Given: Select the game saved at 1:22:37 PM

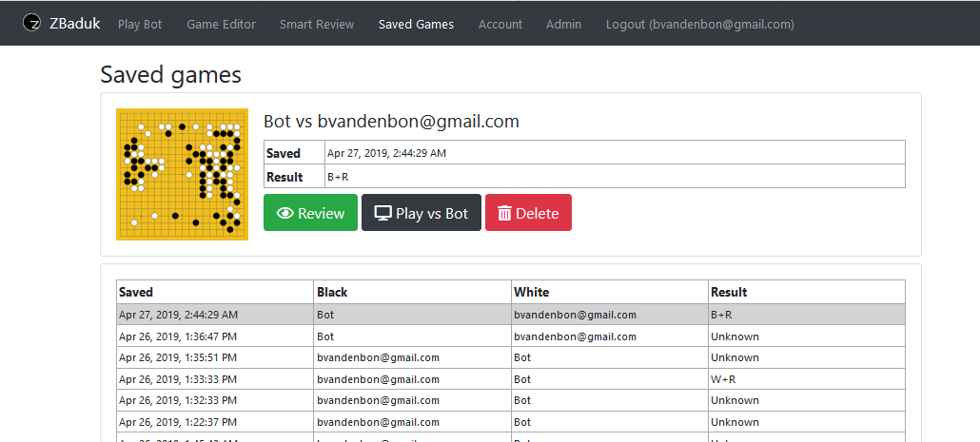Looking at the screenshot, I should [x=510, y=422].
